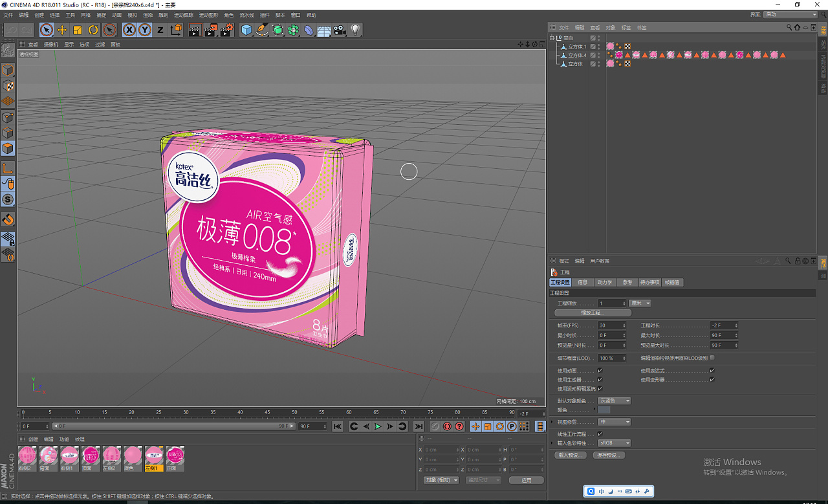Toggle 使用运动剪辑系统 checkbox
This screenshot has height=504, width=828.
click(600, 389)
